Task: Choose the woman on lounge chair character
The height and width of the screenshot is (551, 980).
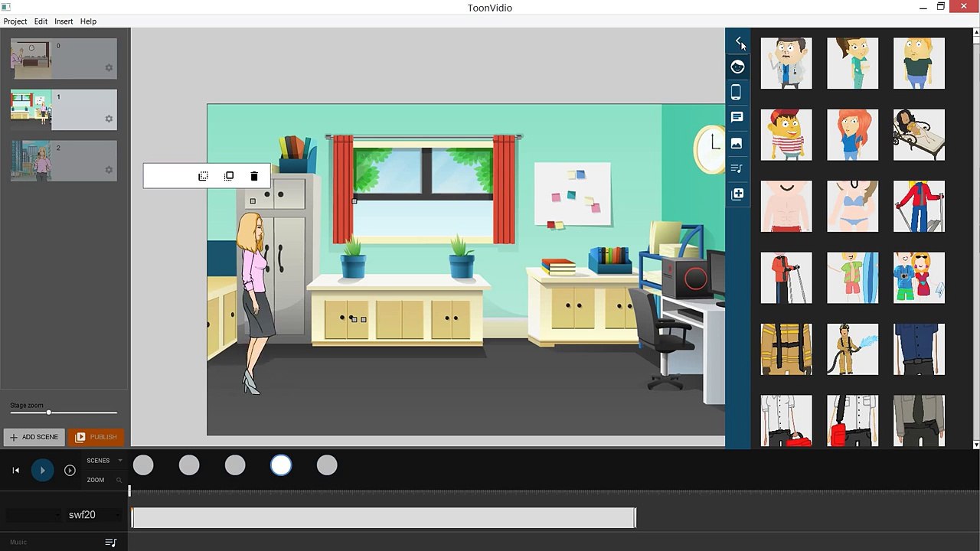Action: point(919,135)
